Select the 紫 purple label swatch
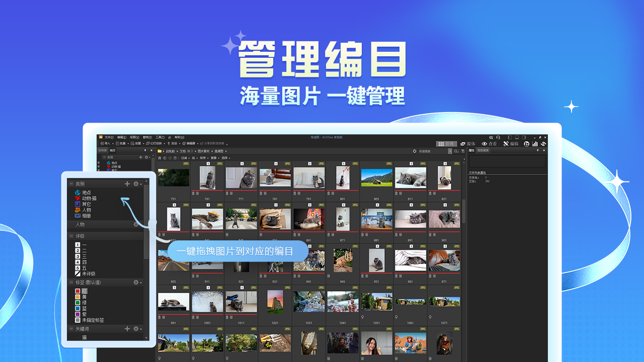 (x=77, y=314)
